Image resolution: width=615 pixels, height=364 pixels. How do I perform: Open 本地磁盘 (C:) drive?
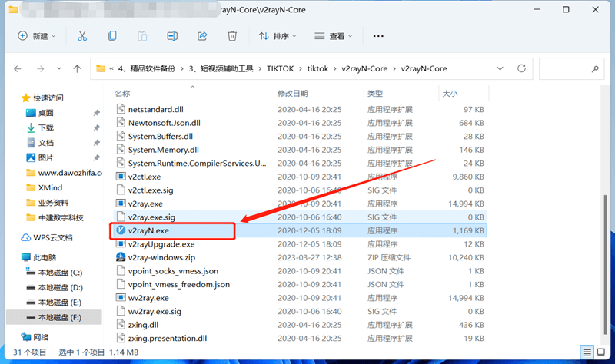[x=60, y=273]
